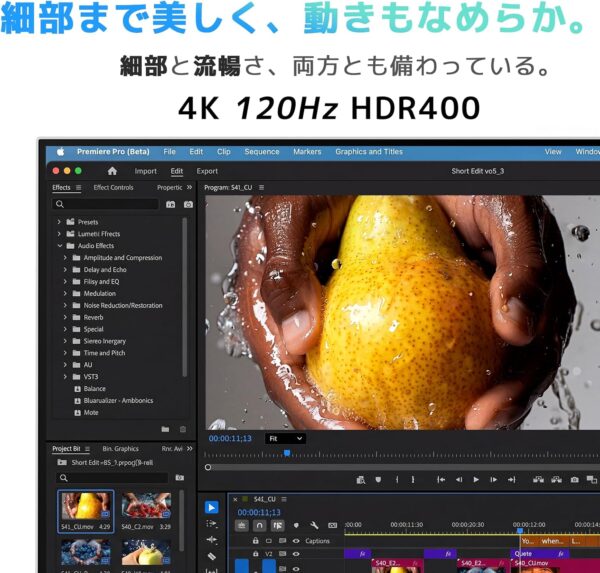Open the Premiere Pro (Beta) menu
The height and width of the screenshot is (573, 600).
113,152
